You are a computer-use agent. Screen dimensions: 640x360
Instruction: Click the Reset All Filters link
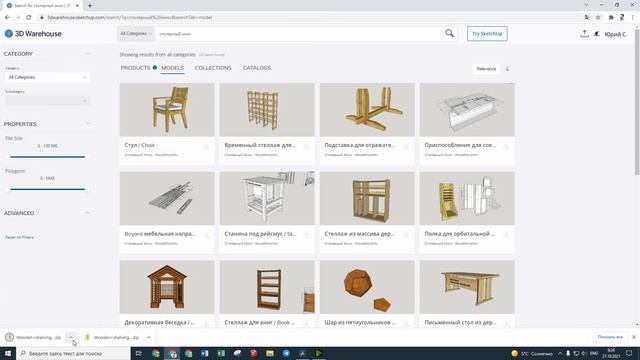(19, 237)
